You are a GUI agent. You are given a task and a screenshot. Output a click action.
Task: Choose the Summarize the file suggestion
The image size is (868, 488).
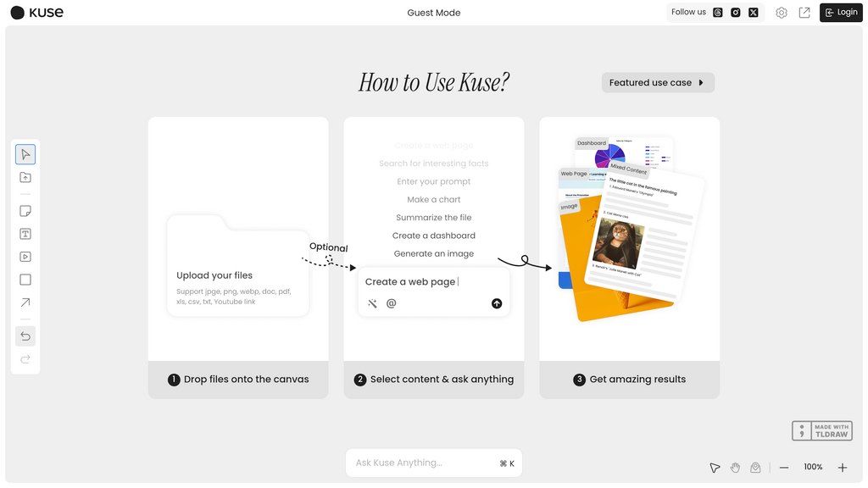433,218
